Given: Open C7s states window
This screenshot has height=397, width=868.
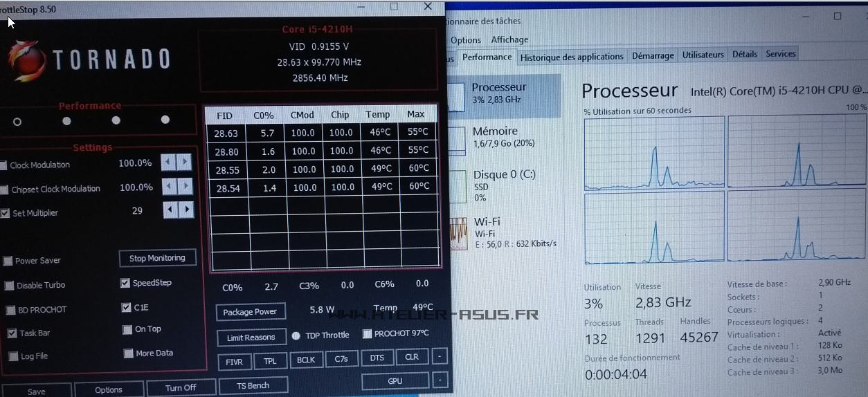Looking at the screenshot, I should 341,359.
